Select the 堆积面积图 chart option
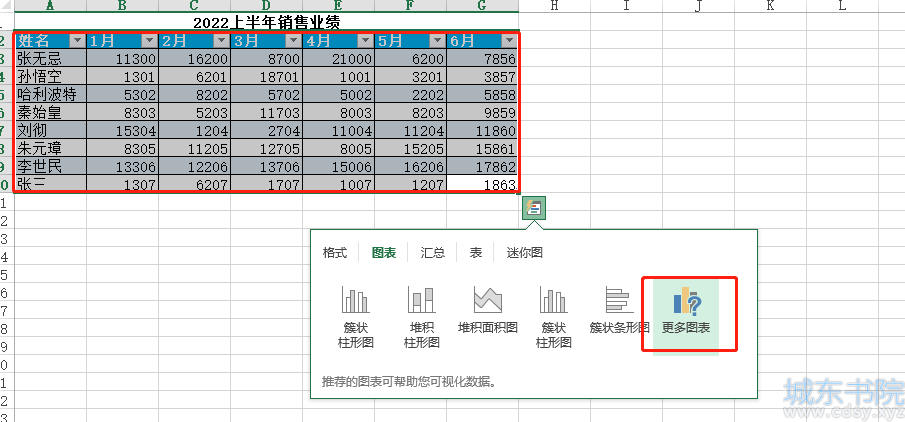905x422 pixels. (x=488, y=310)
